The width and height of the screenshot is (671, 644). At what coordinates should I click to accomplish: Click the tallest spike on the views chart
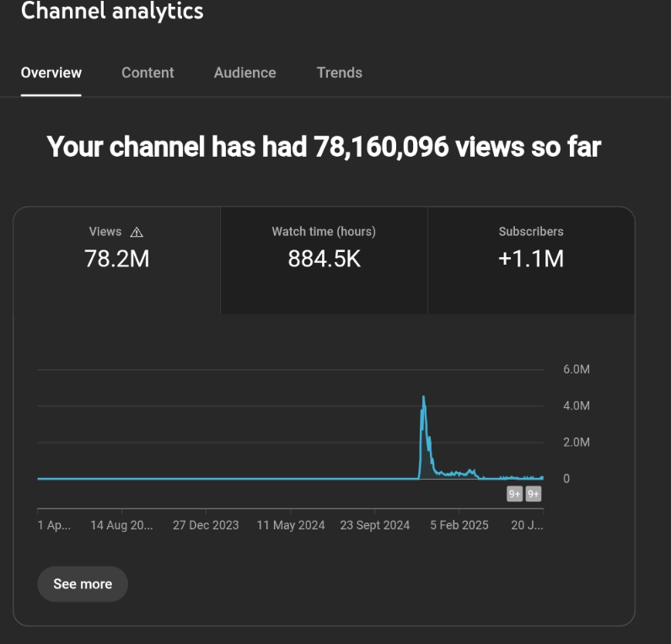[x=423, y=399]
